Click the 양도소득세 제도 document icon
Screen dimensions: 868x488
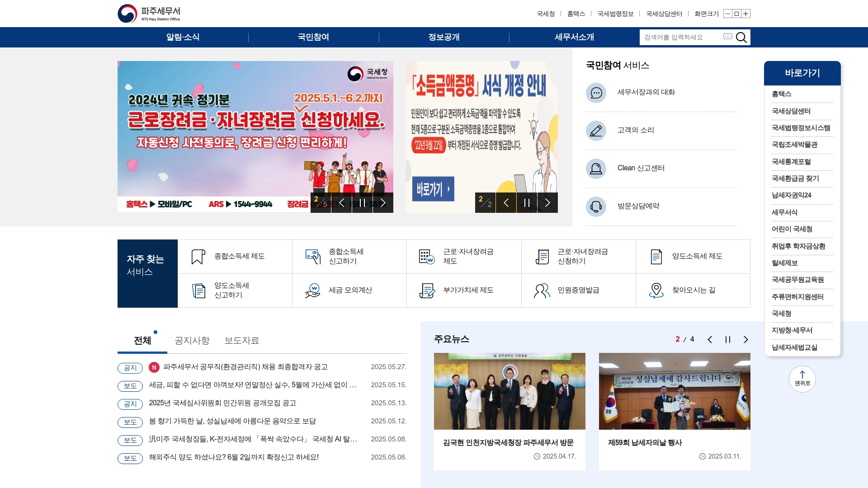tap(656, 257)
